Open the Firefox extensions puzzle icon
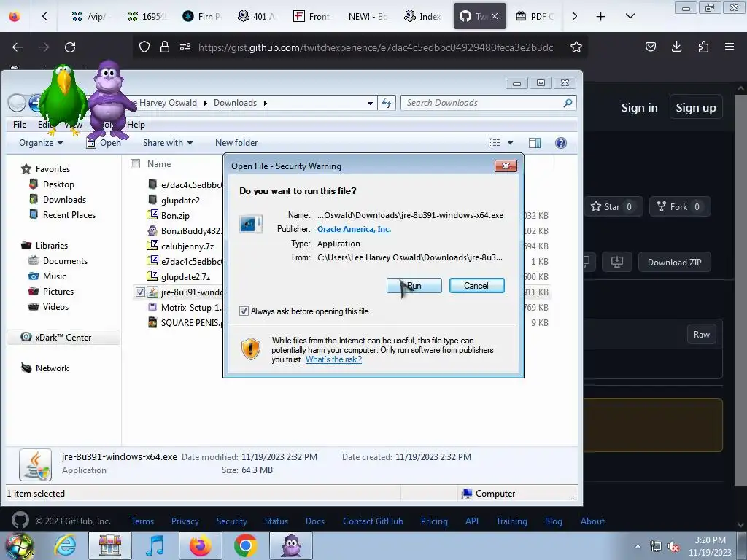This screenshot has width=747, height=560. pos(703,47)
